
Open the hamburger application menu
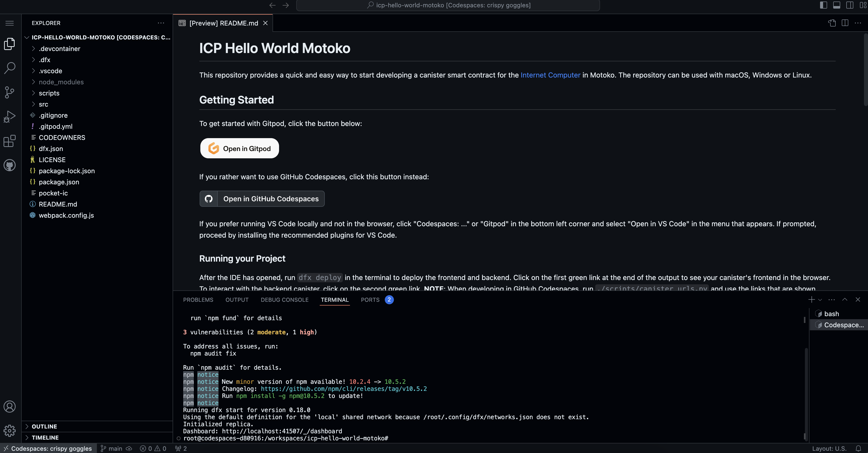click(10, 23)
